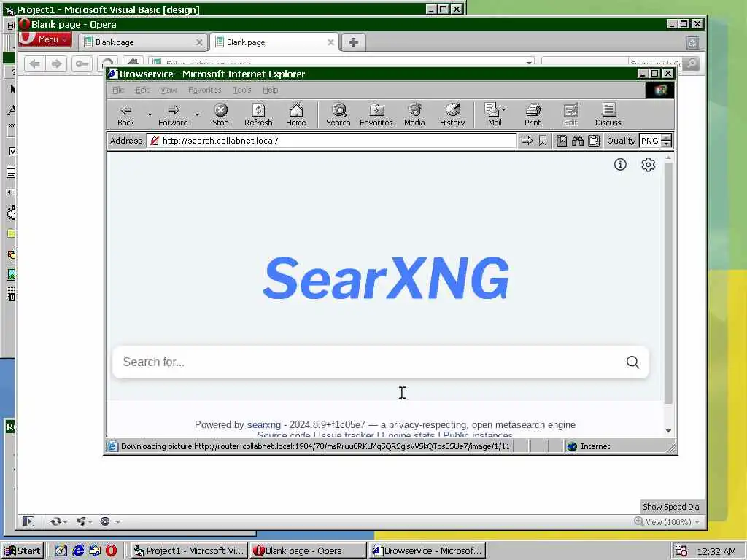Viewport: 747px width, 560px height.
Task: Toggle Opera panels button in status bar
Action: pos(28,521)
